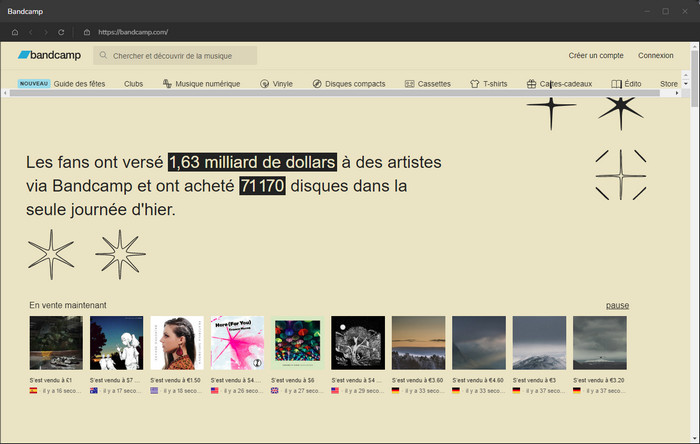Click the NOUVEAU badge

click(x=34, y=83)
